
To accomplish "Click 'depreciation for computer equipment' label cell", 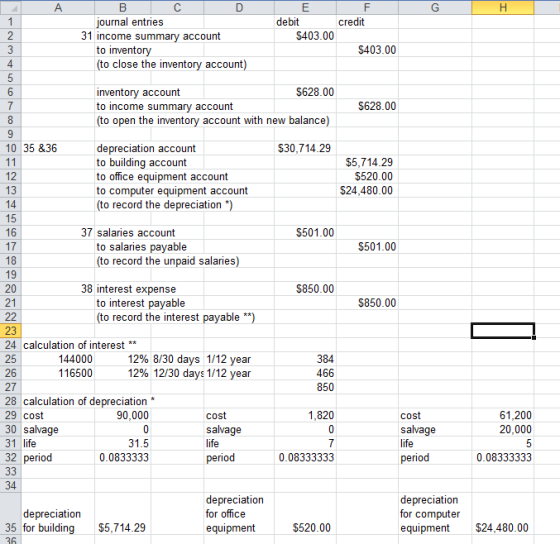I will tap(435, 514).
